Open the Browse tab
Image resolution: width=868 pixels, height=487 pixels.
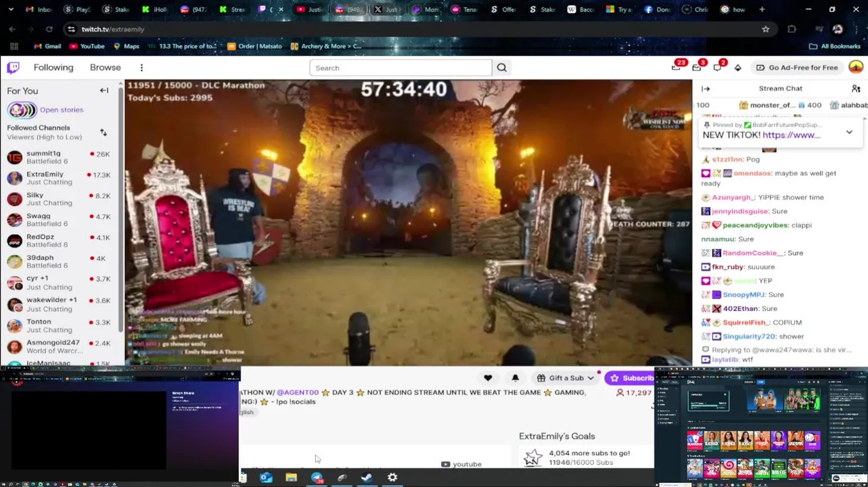[x=106, y=68]
